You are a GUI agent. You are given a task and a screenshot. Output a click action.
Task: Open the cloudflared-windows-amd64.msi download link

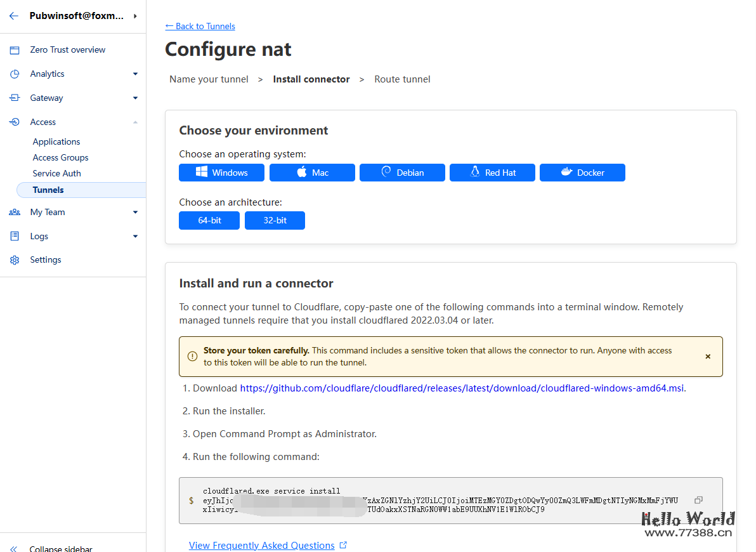462,388
